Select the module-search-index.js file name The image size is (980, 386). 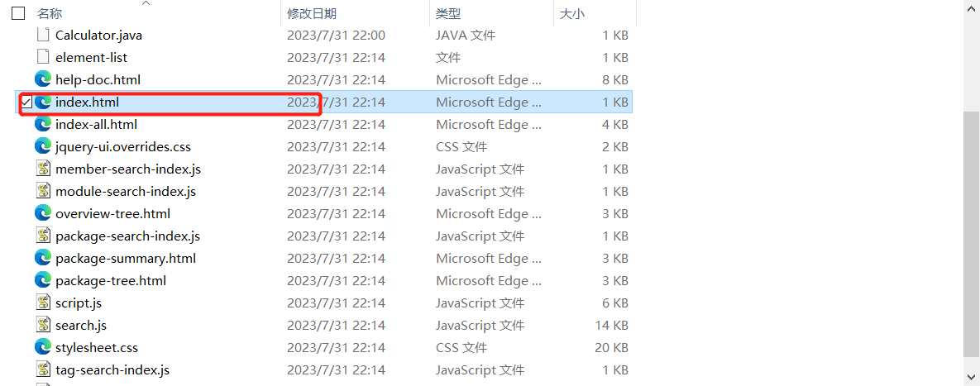(126, 192)
